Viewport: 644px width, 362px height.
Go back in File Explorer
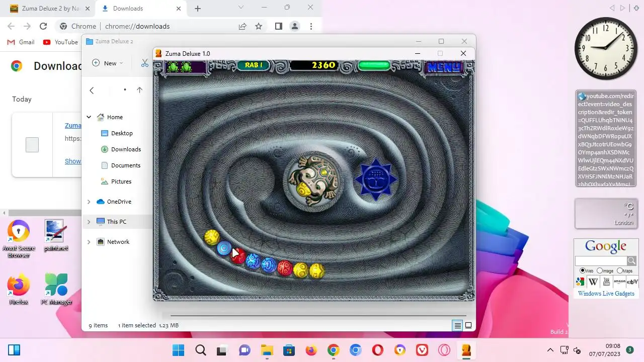tap(92, 90)
